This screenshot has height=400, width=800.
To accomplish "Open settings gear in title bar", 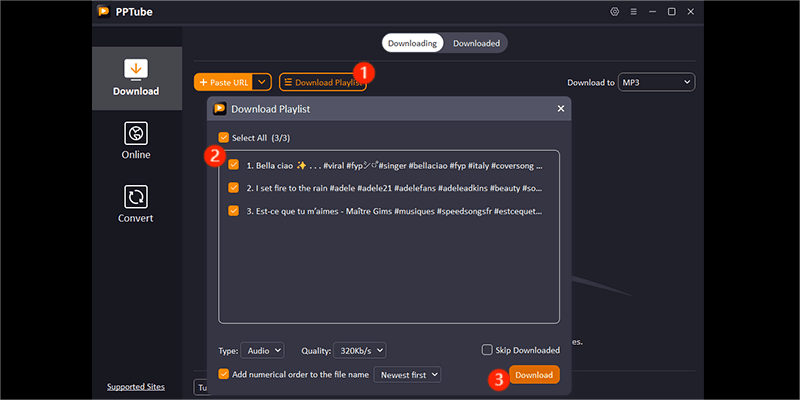I will point(614,12).
